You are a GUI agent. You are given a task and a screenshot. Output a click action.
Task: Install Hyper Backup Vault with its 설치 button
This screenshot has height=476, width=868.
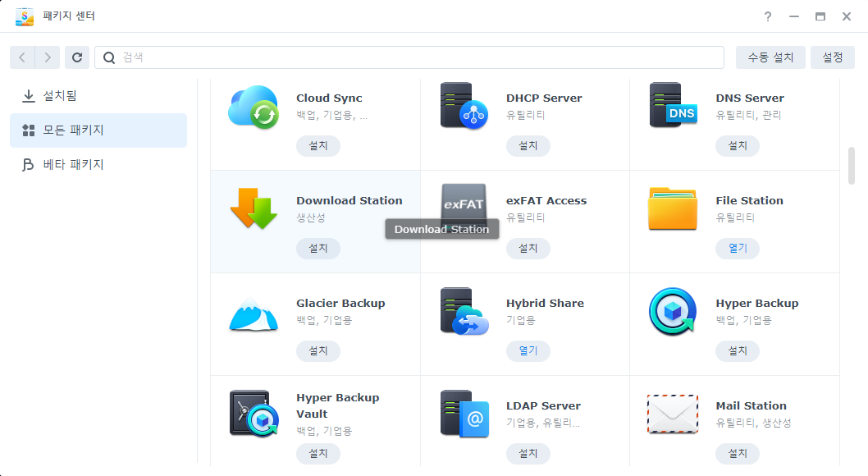[x=318, y=453]
